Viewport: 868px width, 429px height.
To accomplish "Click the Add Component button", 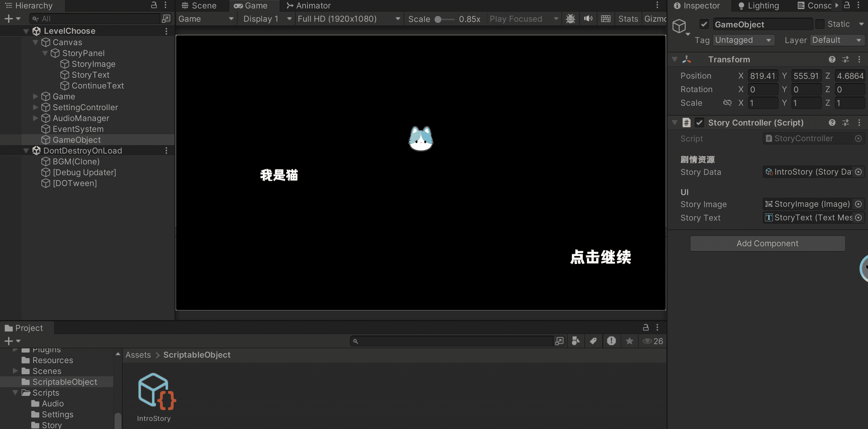I will 767,243.
